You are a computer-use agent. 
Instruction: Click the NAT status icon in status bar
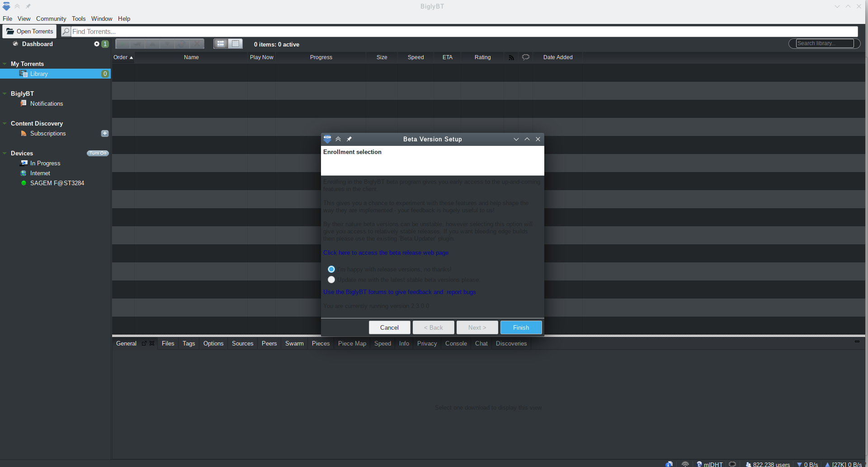click(685, 463)
